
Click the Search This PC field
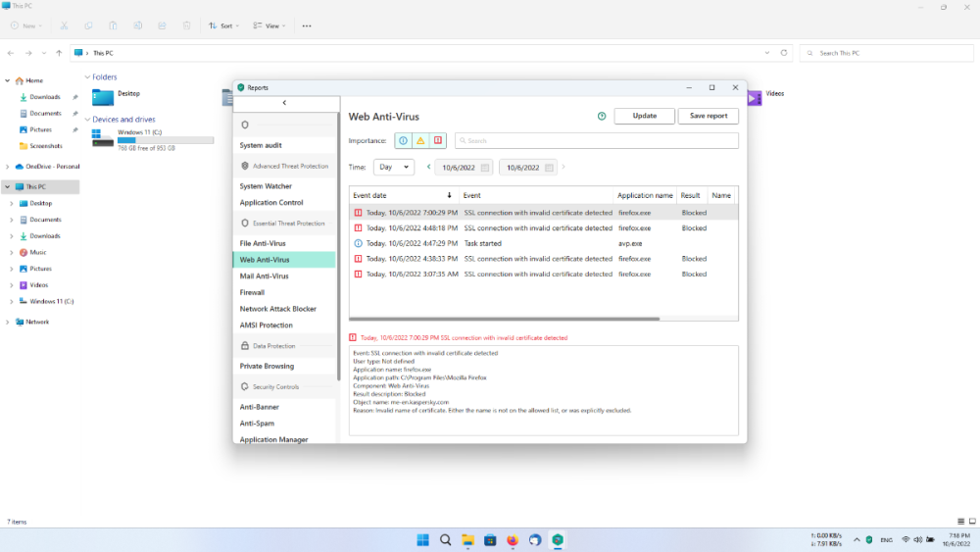coord(886,53)
